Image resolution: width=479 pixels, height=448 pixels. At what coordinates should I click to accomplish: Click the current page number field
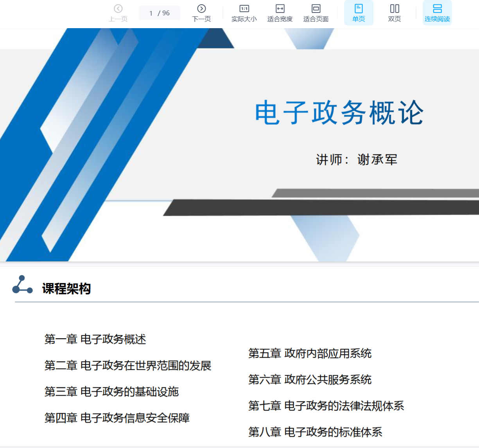pos(151,13)
